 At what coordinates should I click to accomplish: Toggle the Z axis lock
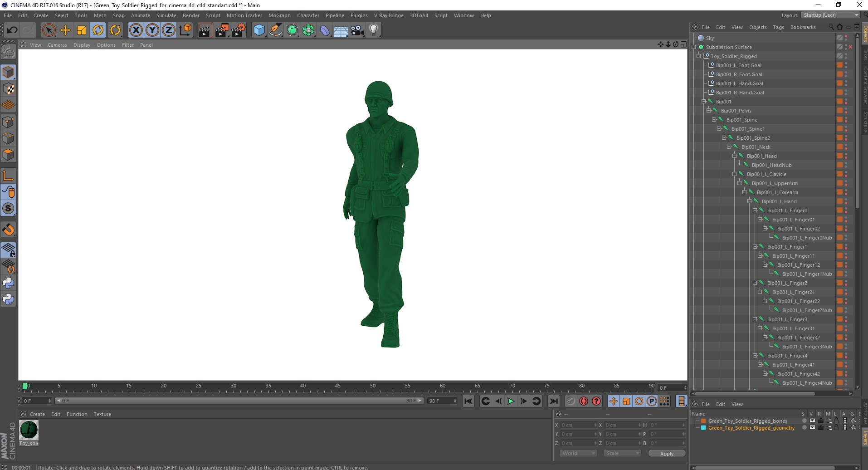pyautogui.click(x=169, y=30)
